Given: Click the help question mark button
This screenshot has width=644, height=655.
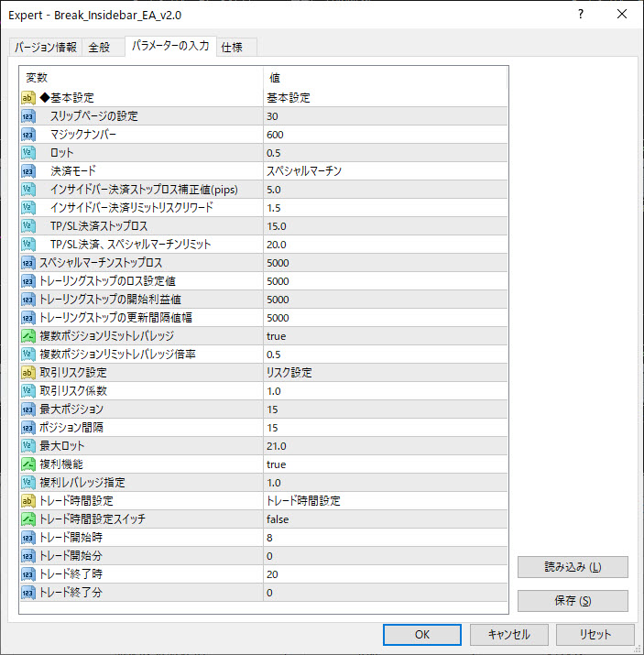Looking at the screenshot, I should (581, 15).
